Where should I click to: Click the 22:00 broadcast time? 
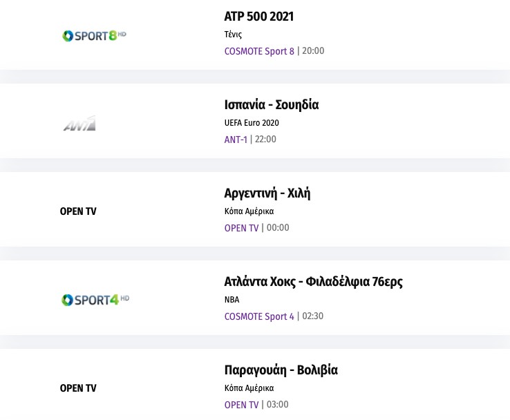[x=265, y=140]
